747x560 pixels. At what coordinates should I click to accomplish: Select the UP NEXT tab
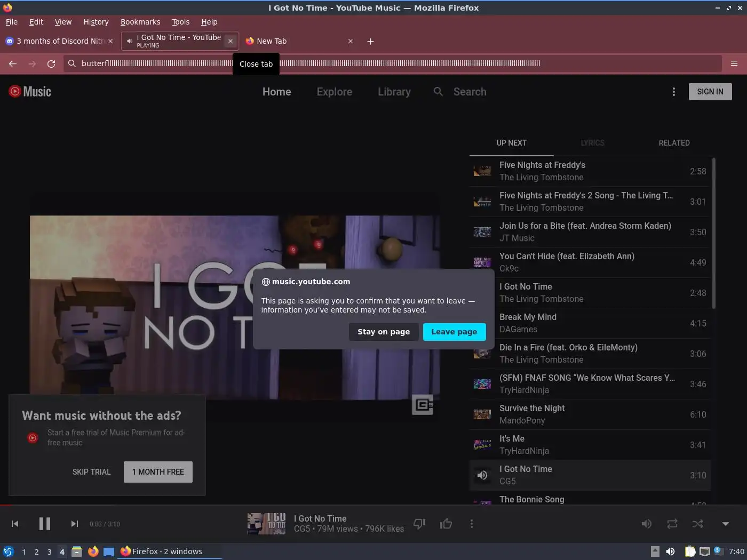(511, 143)
